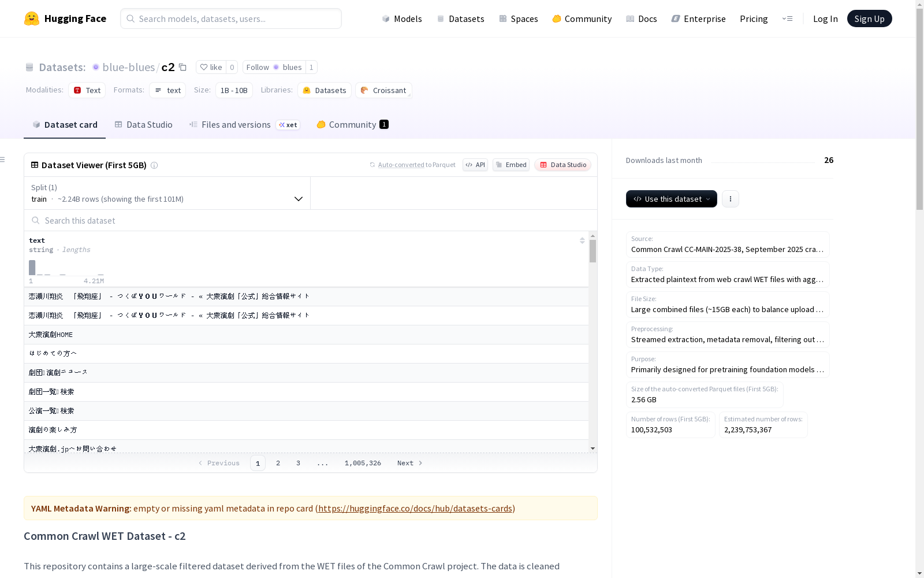Toggle the left sidebar outline icon
Screen dimensions: 924x578
3,160
